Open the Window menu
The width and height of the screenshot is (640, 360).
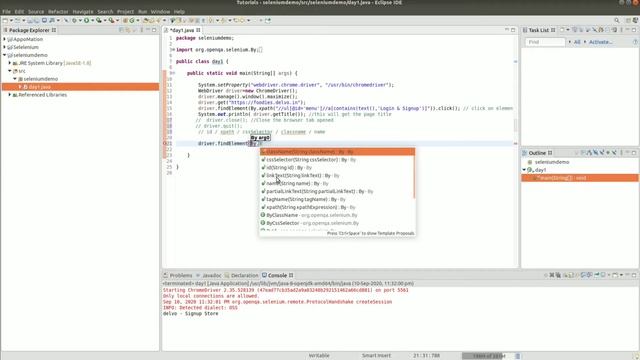tap(160, 11)
